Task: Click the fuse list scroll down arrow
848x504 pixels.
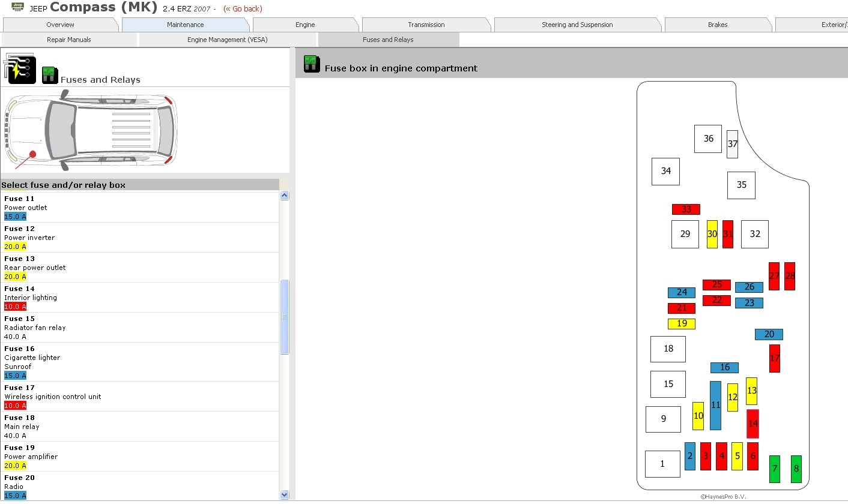Action: tap(285, 494)
